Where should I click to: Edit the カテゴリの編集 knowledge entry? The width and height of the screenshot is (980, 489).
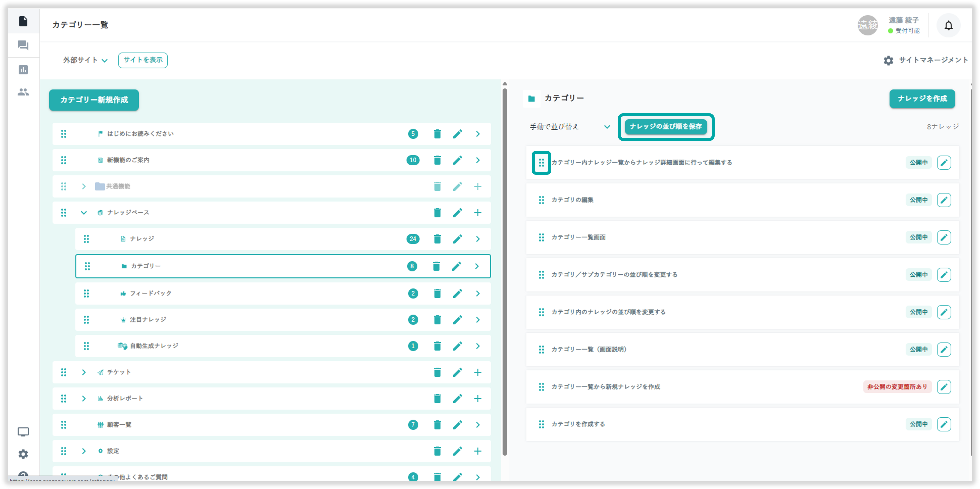pos(943,200)
